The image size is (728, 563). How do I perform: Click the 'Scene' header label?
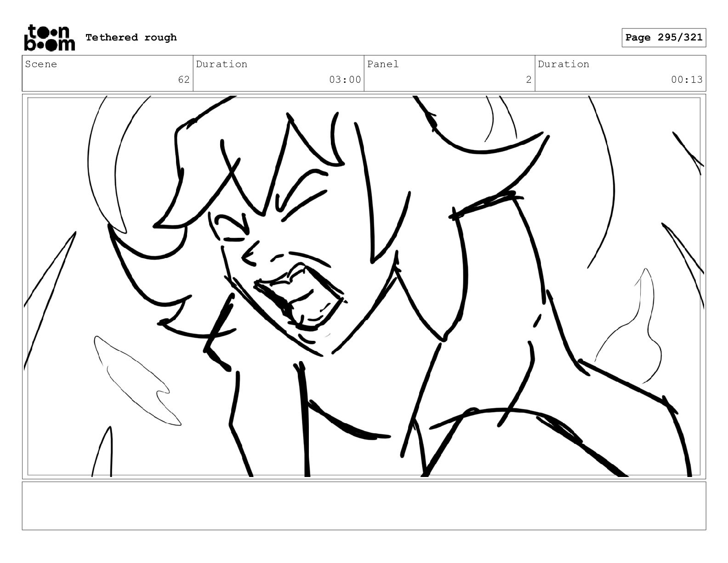tap(41, 64)
